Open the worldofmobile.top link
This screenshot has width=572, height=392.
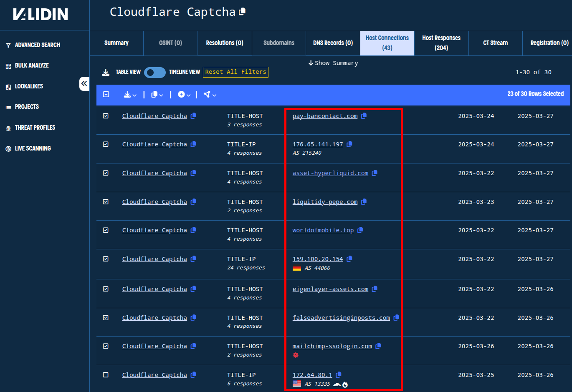click(x=323, y=230)
